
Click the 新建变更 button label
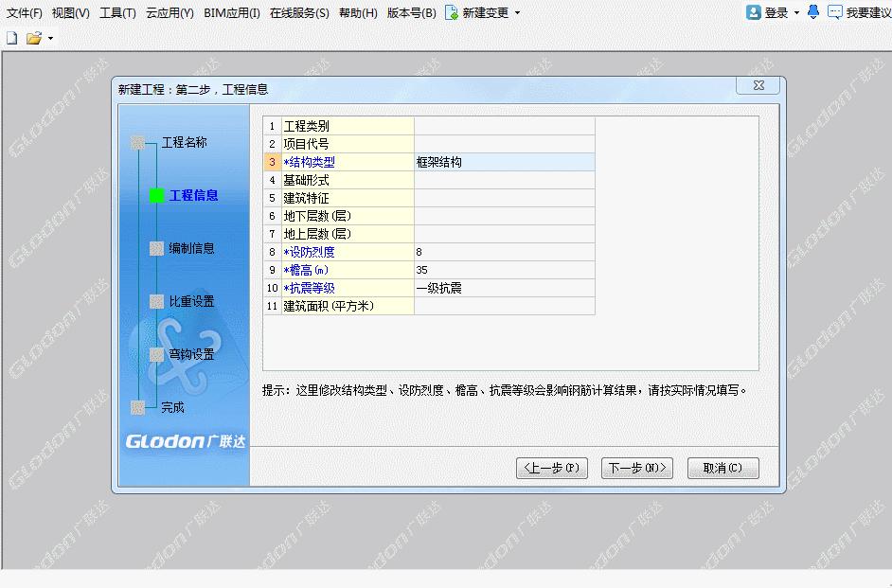(x=485, y=12)
